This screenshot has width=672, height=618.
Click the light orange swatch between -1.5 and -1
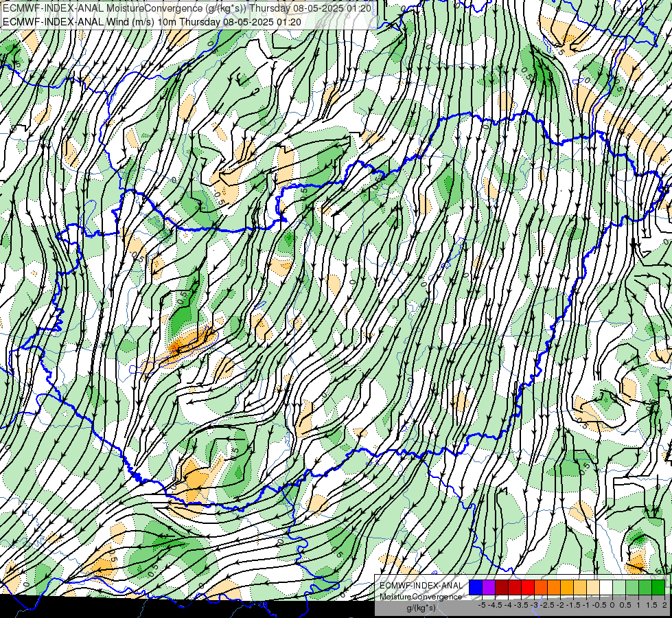tap(580, 587)
